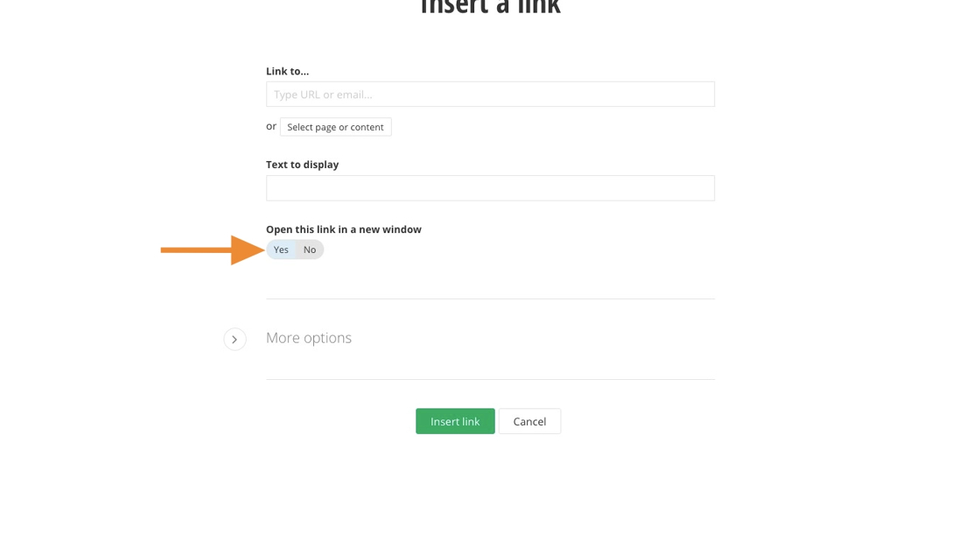This screenshot has height=548, width=980.
Task: Click the Yes/No toggle pill
Action: 295,250
